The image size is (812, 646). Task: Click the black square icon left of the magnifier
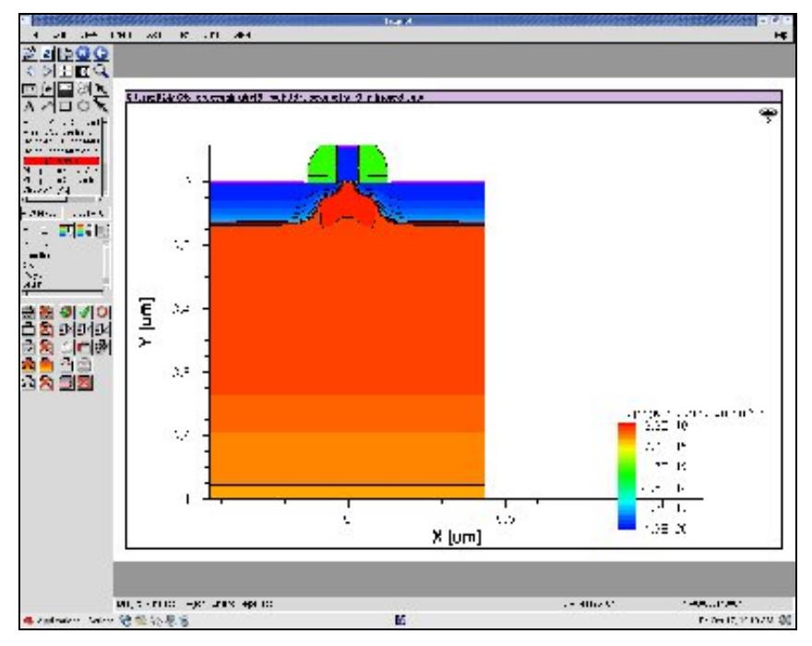[x=83, y=71]
